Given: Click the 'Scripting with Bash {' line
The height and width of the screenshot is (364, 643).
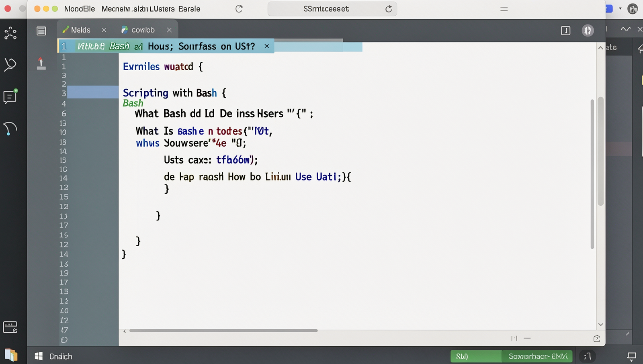Looking at the screenshot, I should click(x=174, y=93).
